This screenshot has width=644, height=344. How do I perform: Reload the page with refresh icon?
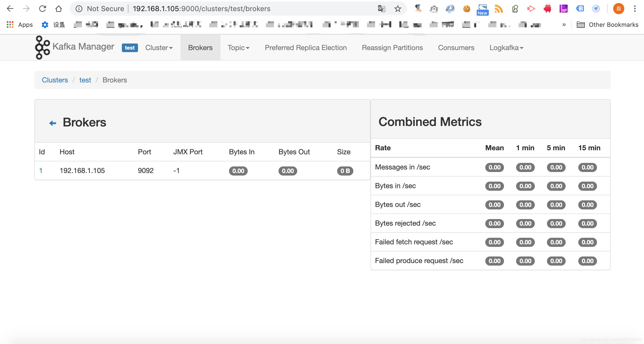(x=42, y=9)
